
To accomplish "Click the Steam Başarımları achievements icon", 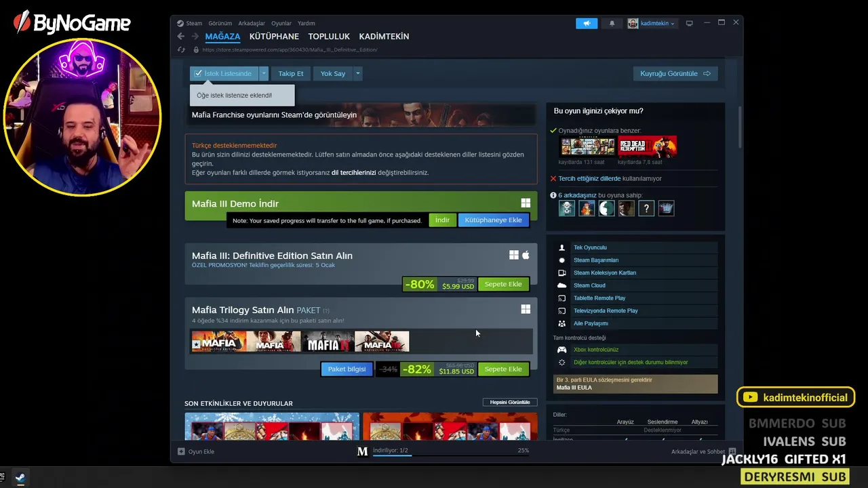I will [561, 260].
